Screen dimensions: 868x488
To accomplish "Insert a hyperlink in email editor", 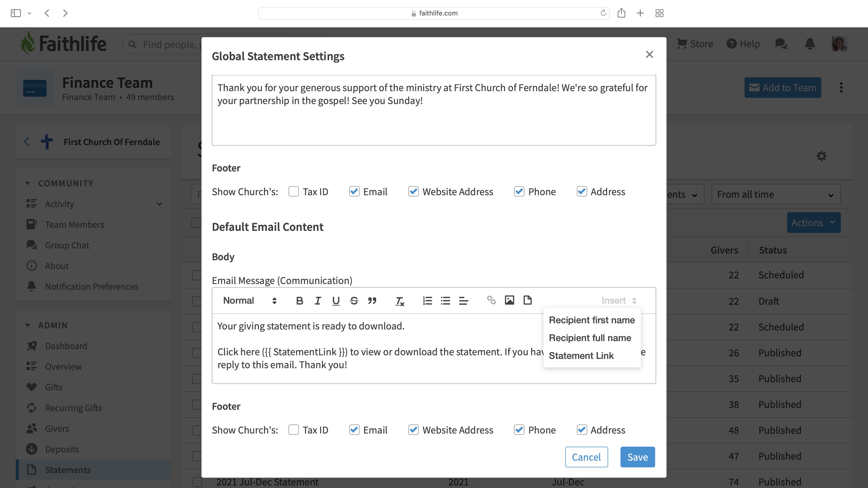I will (491, 300).
